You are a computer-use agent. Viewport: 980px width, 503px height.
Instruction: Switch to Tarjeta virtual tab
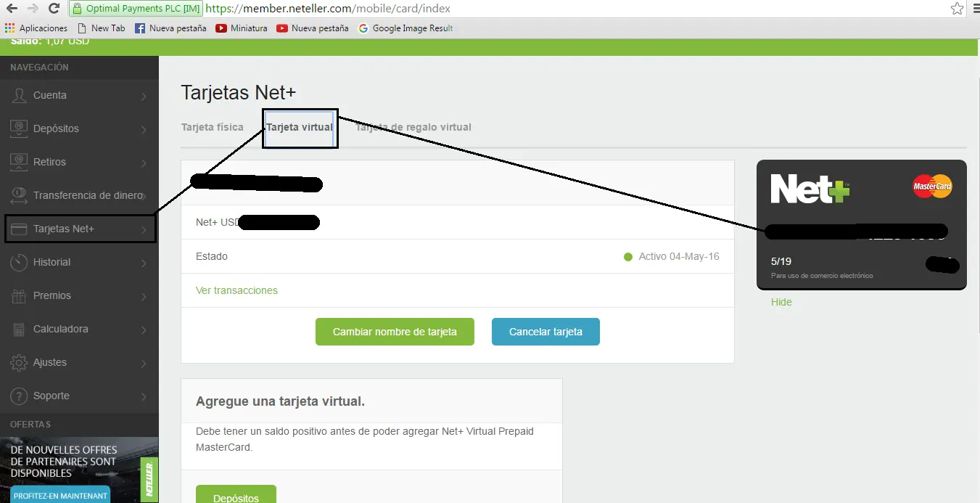[x=300, y=127]
